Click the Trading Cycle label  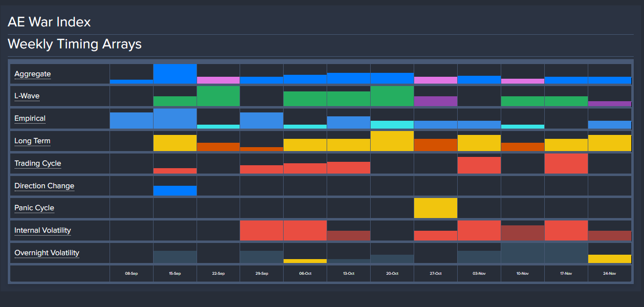[x=38, y=163]
